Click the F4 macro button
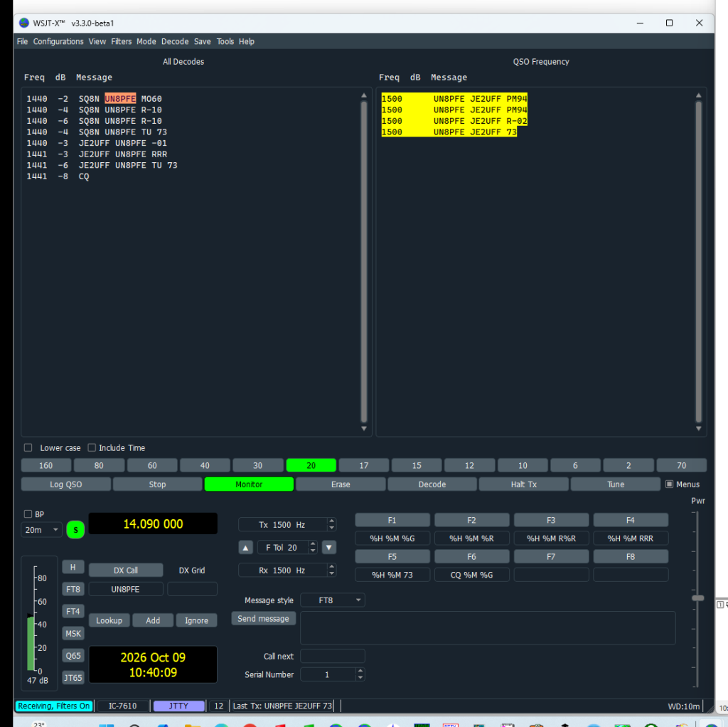Screen dimensions: 728x727 pyautogui.click(x=630, y=520)
